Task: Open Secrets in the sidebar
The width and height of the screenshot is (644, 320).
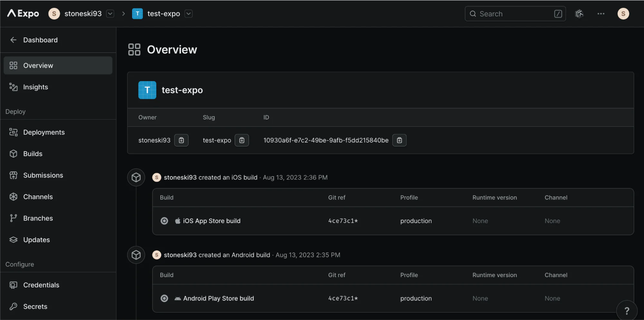Action: [x=58, y=306]
